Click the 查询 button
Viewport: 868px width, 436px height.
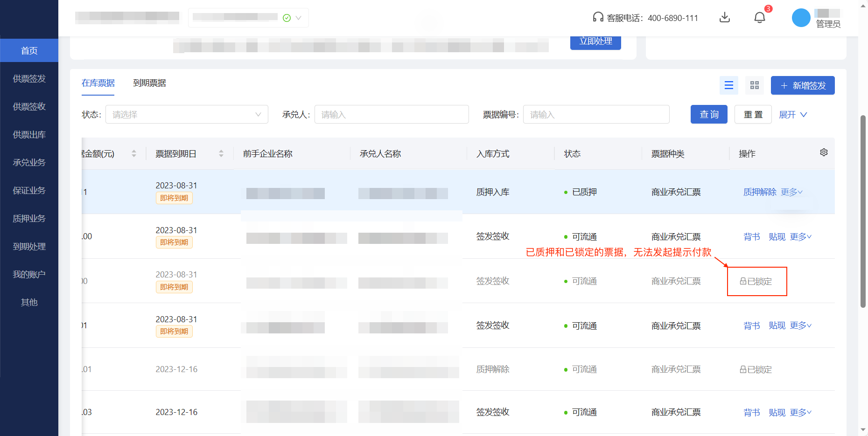coord(709,114)
